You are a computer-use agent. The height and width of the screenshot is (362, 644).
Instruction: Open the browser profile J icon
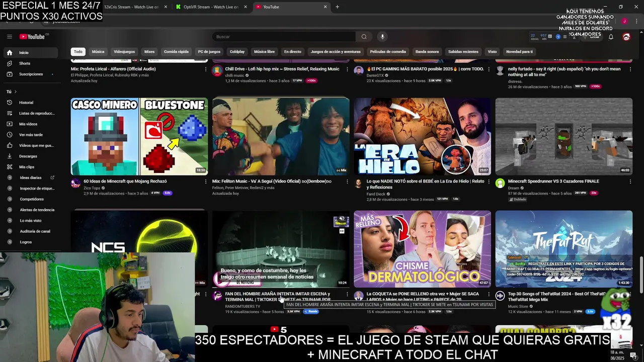pos(624,21)
